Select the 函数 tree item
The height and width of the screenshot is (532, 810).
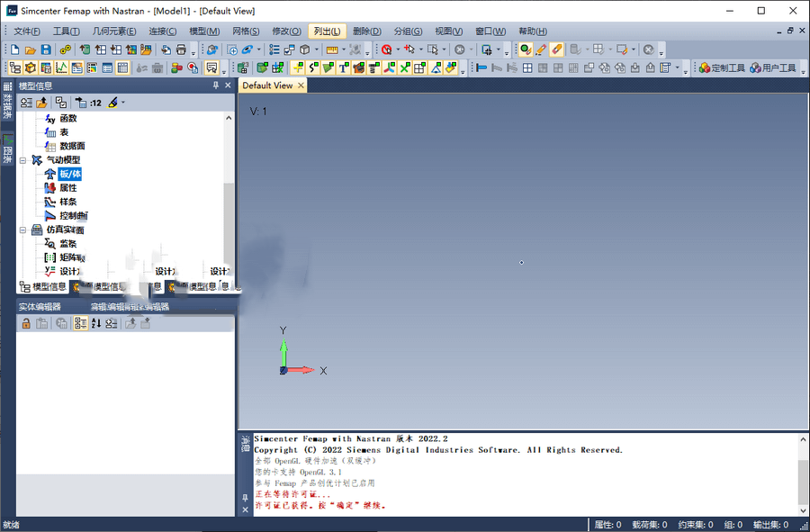68,118
